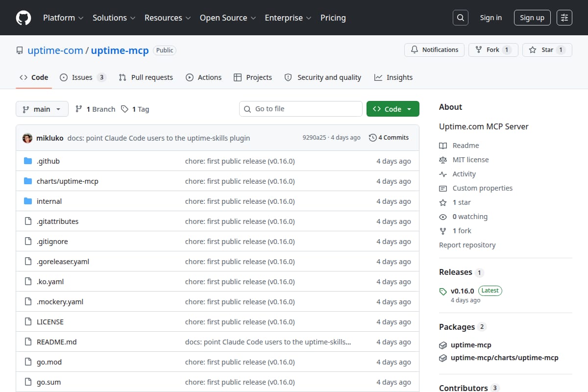The width and height of the screenshot is (588, 392).
Task: Open the uptime-mcp repository title link
Action: tap(120, 50)
